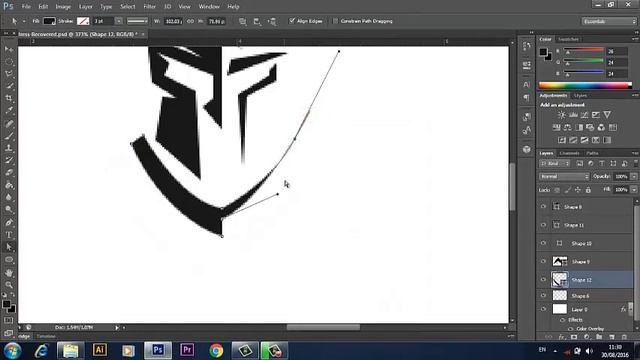Switch to the Channels tab

point(569,153)
